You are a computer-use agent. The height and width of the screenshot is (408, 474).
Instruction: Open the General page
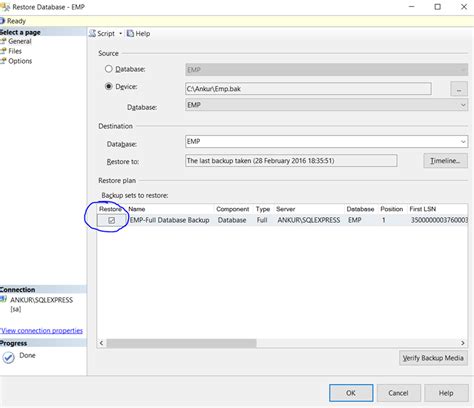(20, 41)
